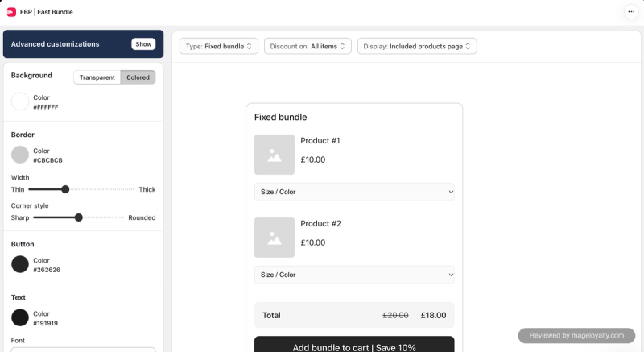Click the 'Sharp' corner label
Image resolution: width=644 pixels, height=352 pixels.
pos(20,217)
